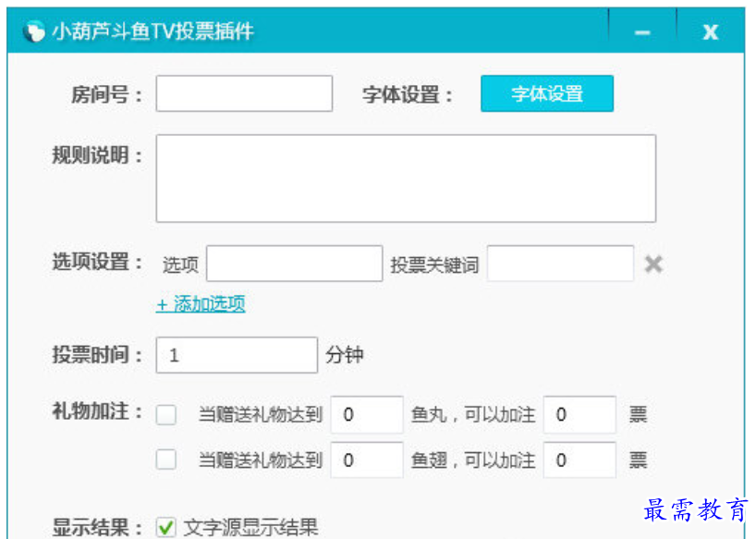Toggle the 文字源显示结果 checkbox
This screenshot has width=756, height=539.
[x=166, y=527]
